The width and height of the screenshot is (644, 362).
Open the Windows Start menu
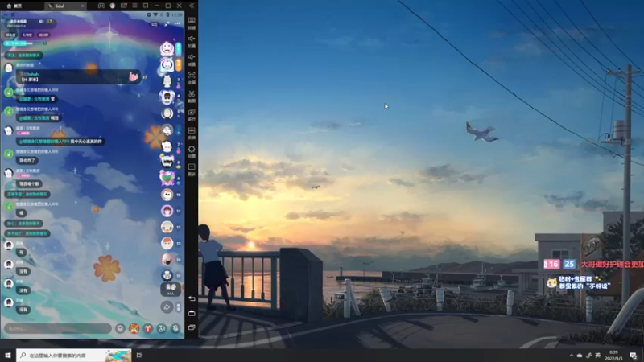[x=7, y=355]
